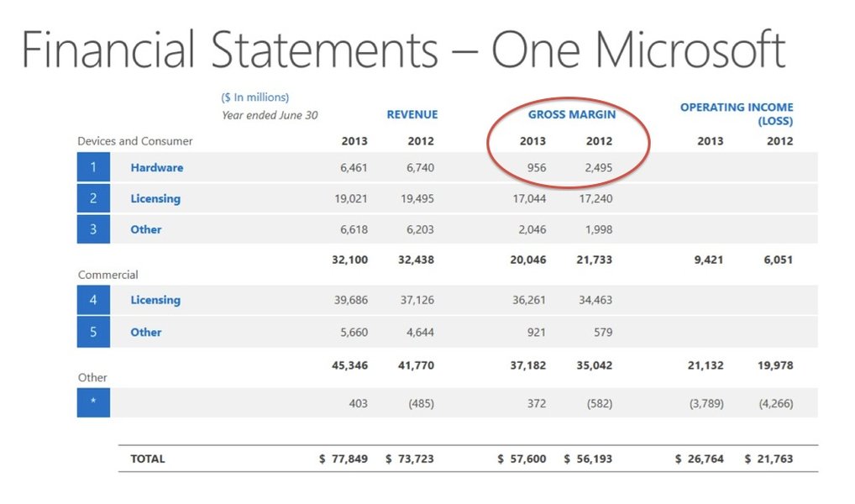Click operating income value 9,421
This screenshot has height=504, width=855.
click(708, 260)
